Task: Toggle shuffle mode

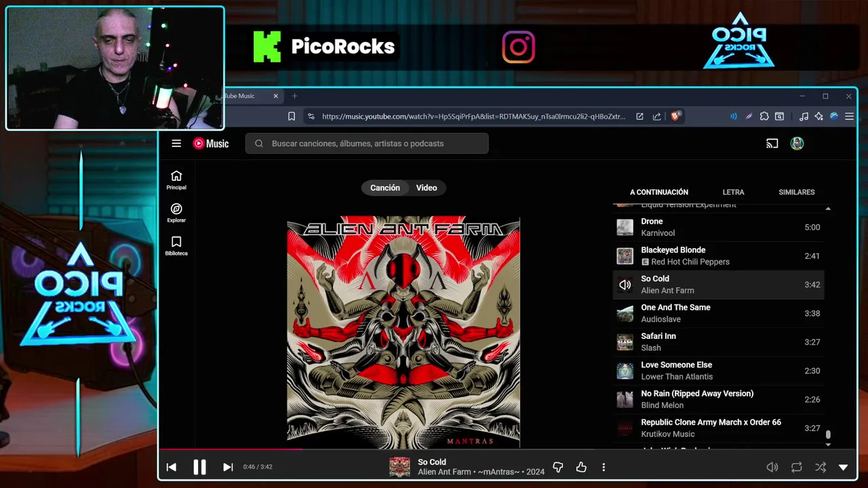Action: point(821,467)
